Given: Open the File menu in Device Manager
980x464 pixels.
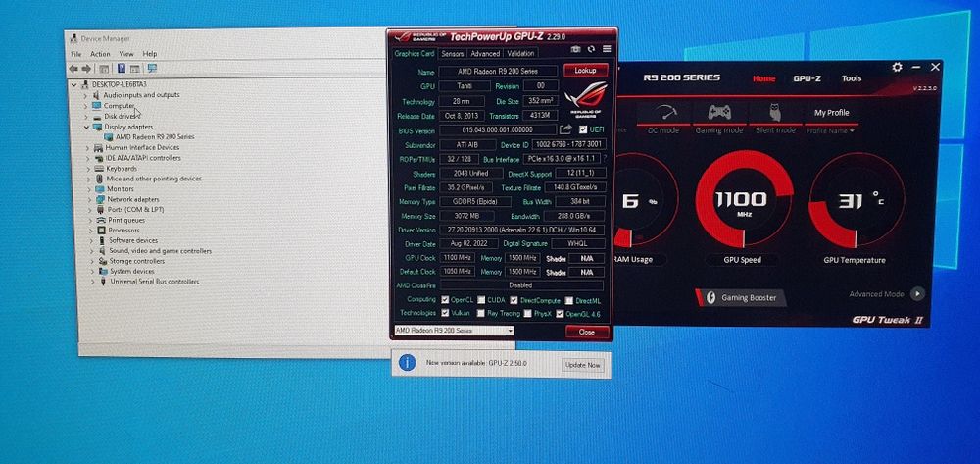Looking at the screenshot, I should (x=76, y=54).
